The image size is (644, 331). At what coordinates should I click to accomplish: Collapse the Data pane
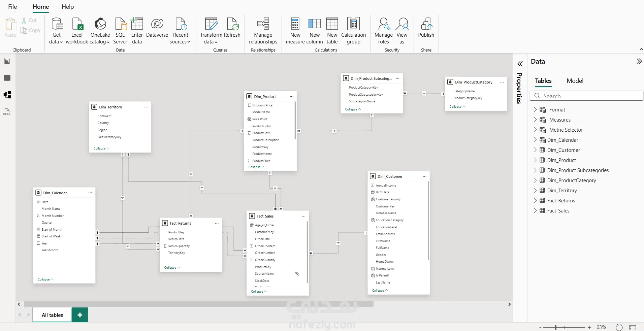point(639,61)
